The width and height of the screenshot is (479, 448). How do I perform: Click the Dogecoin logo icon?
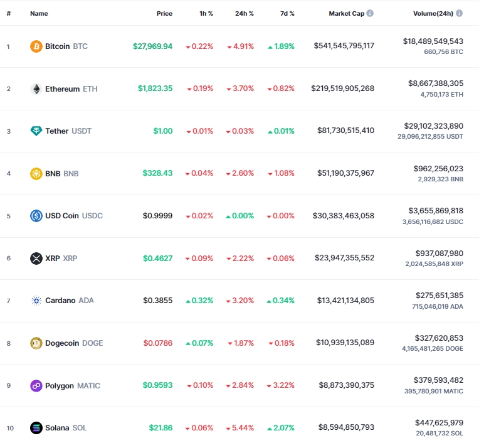(36, 343)
